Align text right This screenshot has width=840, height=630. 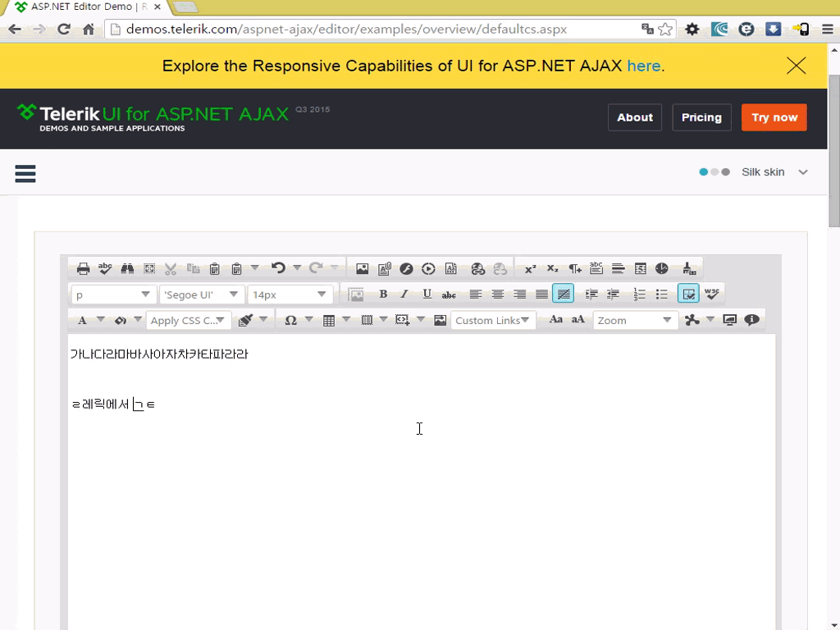[x=519, y=294]
